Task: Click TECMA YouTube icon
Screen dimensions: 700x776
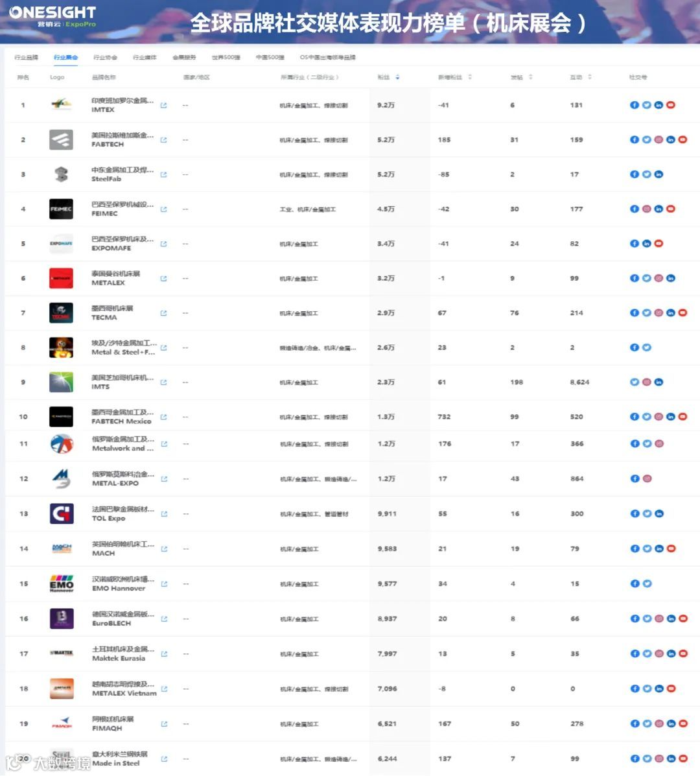Action: [682, 312]
